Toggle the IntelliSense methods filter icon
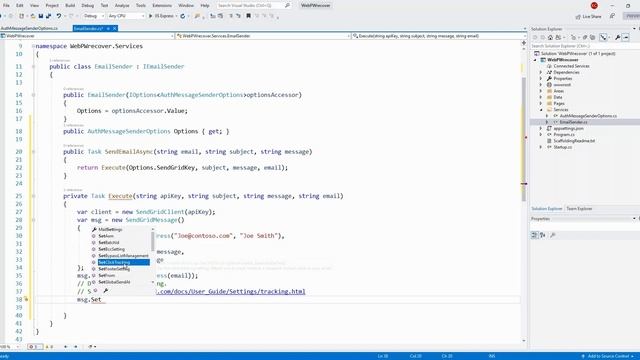640x360 pixels. pyautogui.click(x=95, y=291)
